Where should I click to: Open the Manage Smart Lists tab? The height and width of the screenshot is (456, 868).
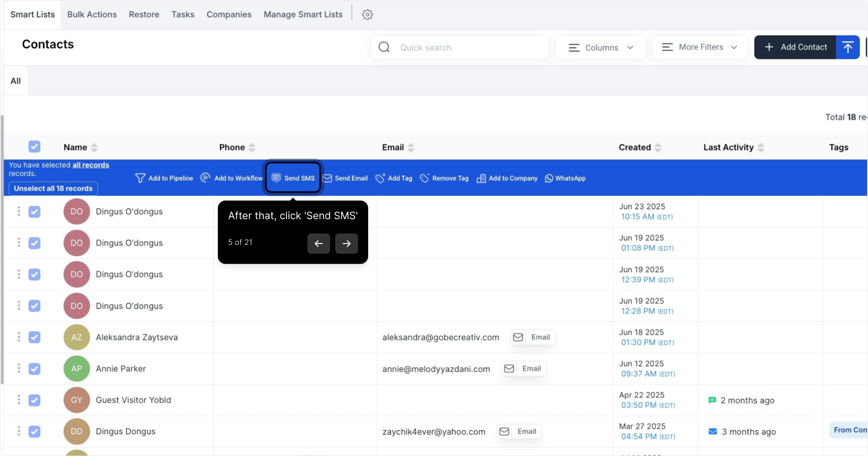(x=303, y=14)
